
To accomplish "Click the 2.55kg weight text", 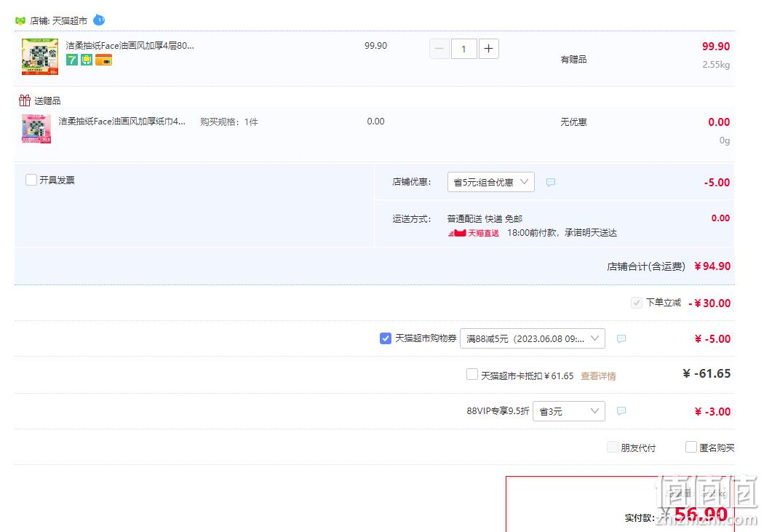I will (x=716, y=64).
